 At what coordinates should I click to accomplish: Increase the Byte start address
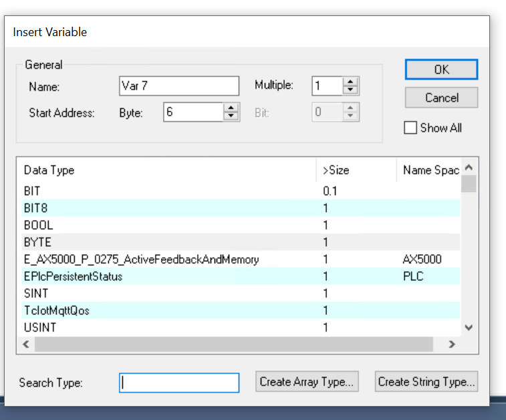[231, 108]
